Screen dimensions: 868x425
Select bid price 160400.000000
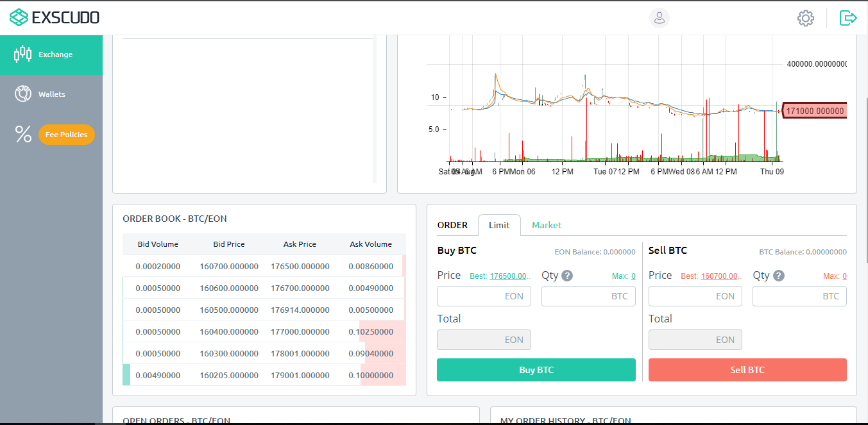pos(229,331)
